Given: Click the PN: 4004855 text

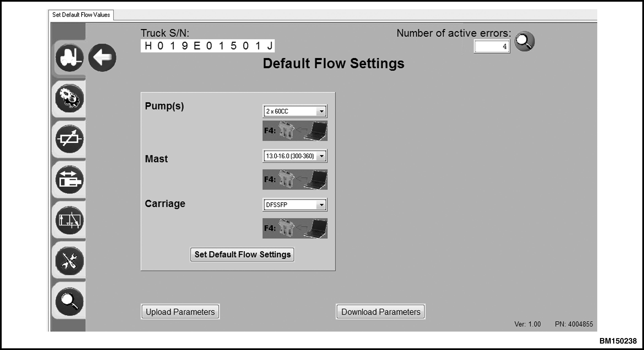Looking at the screenshot, I should pos(574,324).
